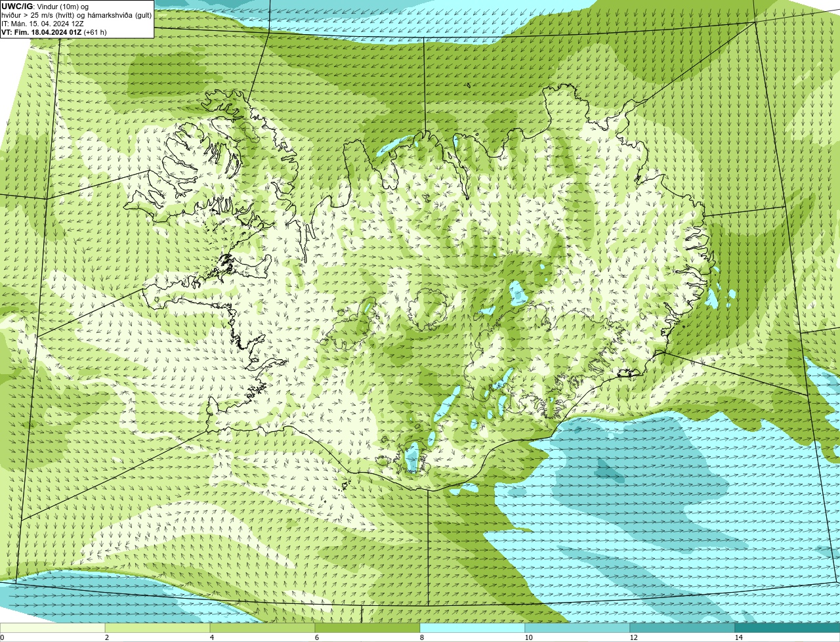Click the title line 'UWC/IG: Vindur (10m) og'
Screen dimensions: 840x642
tap(45, 6)
